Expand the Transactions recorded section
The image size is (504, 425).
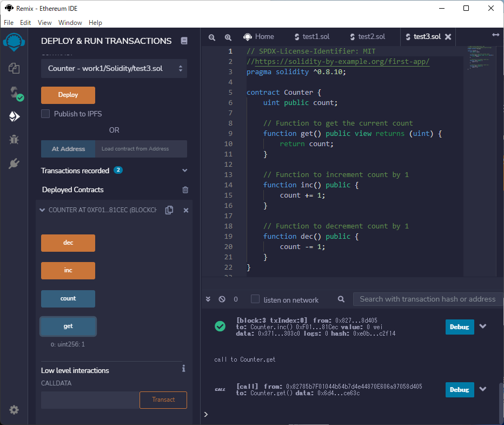[x=184, y=171]
